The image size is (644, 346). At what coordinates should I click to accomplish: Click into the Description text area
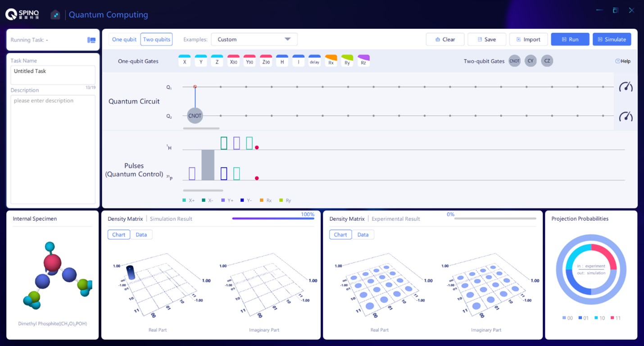[x=53, y=149]
